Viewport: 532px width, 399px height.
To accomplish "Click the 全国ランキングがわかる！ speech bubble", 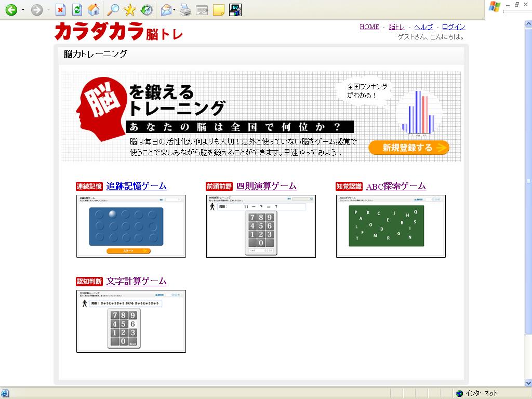I will pos(366,91).
